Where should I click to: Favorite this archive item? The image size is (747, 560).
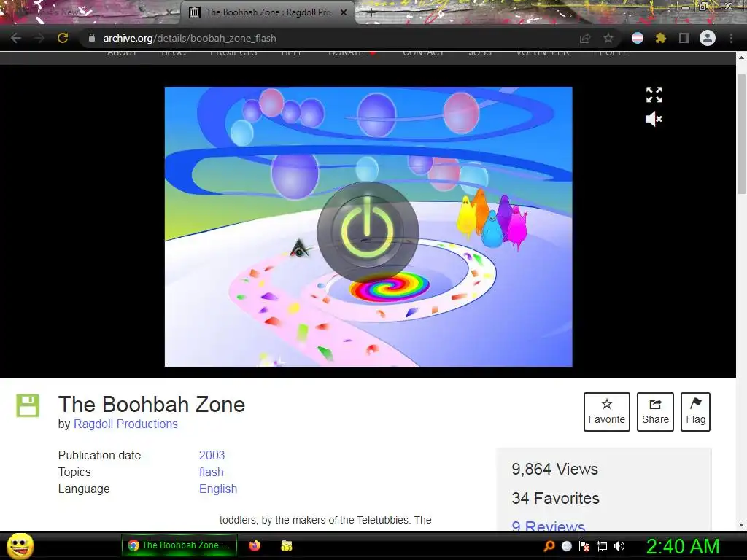coord(606,412)
